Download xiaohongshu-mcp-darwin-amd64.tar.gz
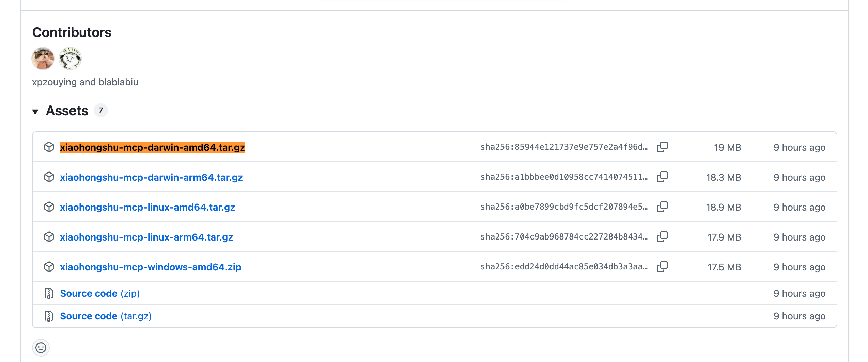The height and width of the screenshot is (362, 868). coord(152,147)
